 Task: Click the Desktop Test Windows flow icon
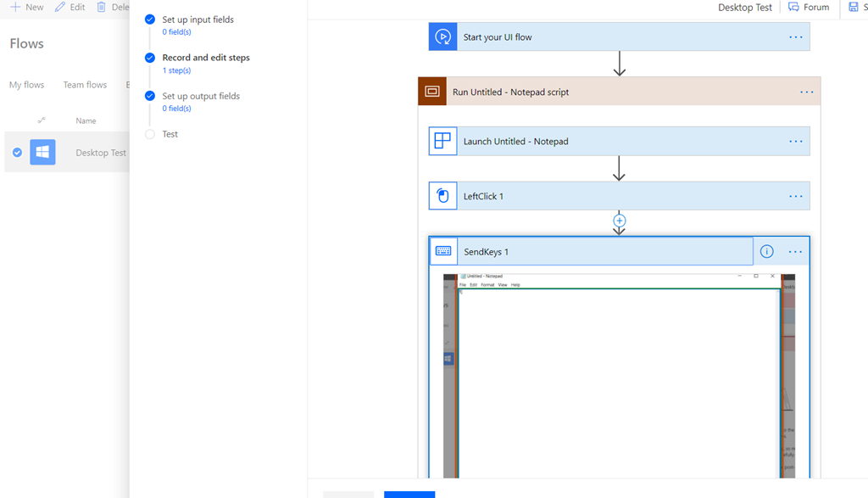[x=42, y=152]
